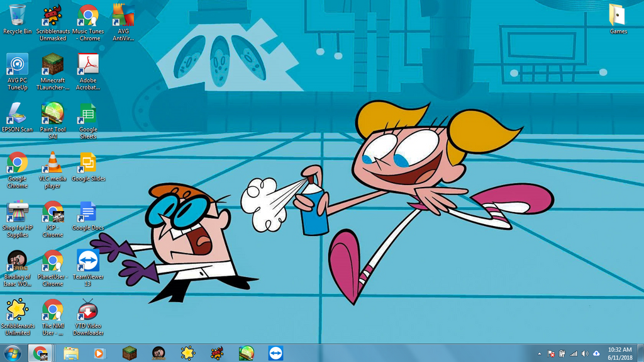Viewport: 644px width, 362px height.
Task: Open Action Center flag tray icon
Action: 551,354
